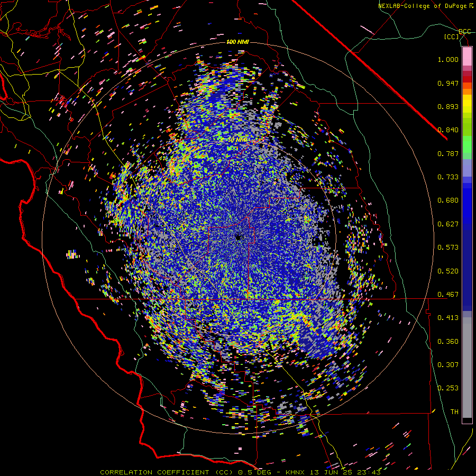Select the 0.893 legend value
Image resolution: width=476 pixels, height=476 pixels.
(448, 106)
